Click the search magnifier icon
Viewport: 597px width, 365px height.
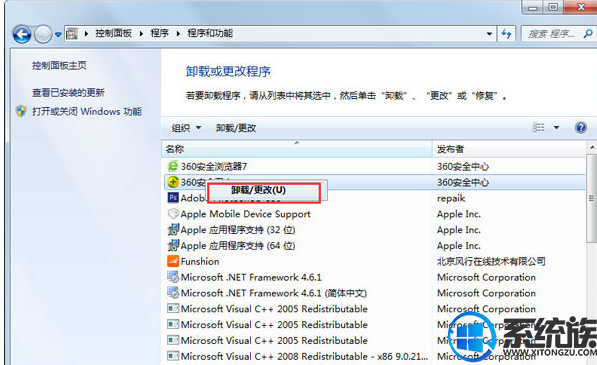588,34
